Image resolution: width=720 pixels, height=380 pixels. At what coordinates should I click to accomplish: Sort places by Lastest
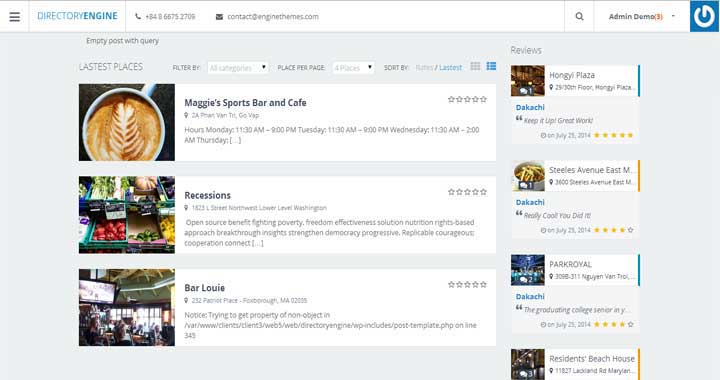click(x=450, y=67)
